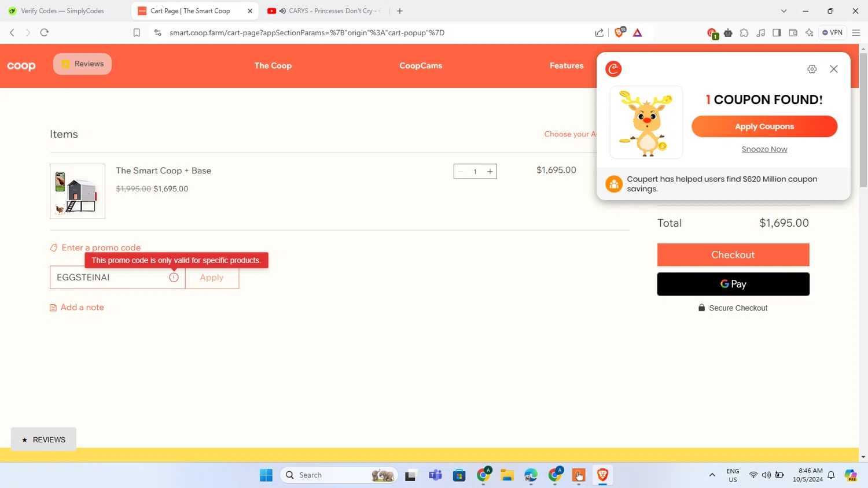Open a new browser tab
This screenshot has width=868, height=488.
400,11
